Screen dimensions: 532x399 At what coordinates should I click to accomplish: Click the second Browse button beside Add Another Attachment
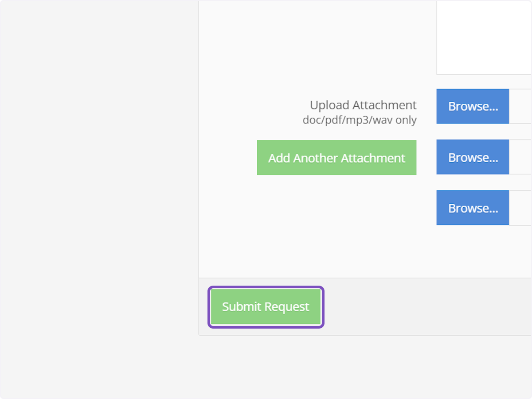point(473,157)
